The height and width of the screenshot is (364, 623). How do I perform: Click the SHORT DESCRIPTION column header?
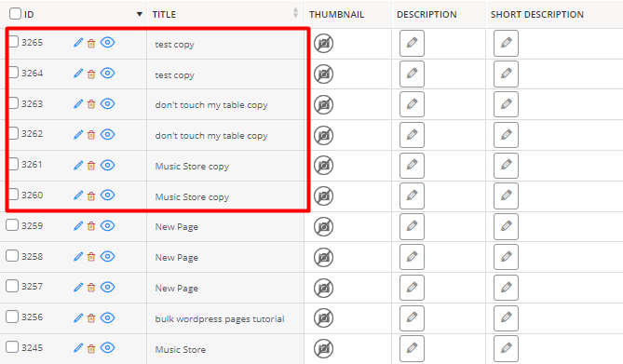click(x=536, y=14)
